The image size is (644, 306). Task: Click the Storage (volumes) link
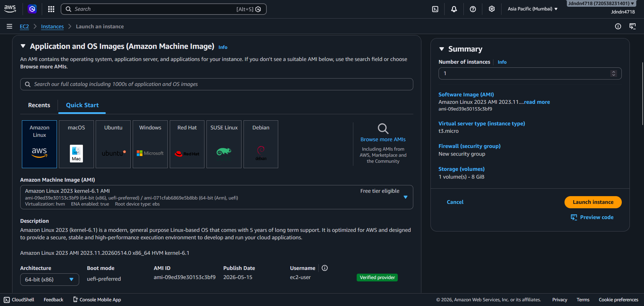[461, 169]
